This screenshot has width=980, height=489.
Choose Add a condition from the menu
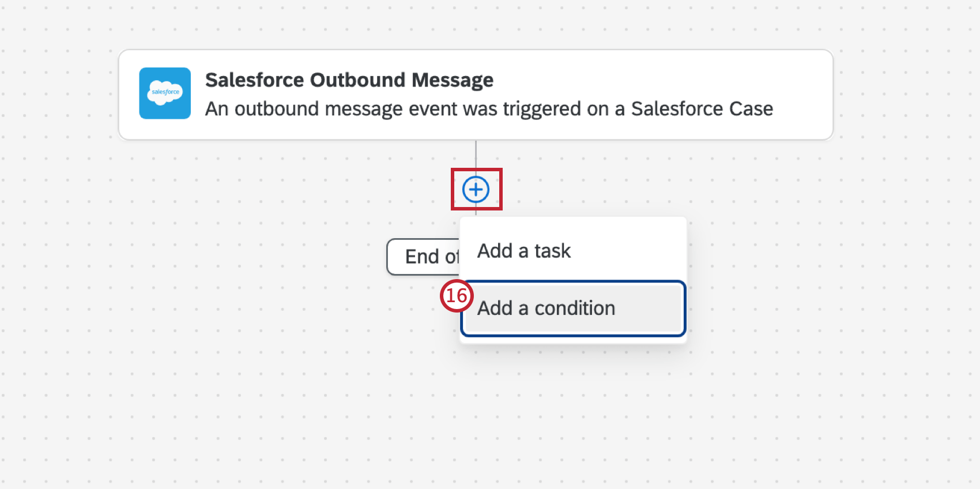pos(546,309)
